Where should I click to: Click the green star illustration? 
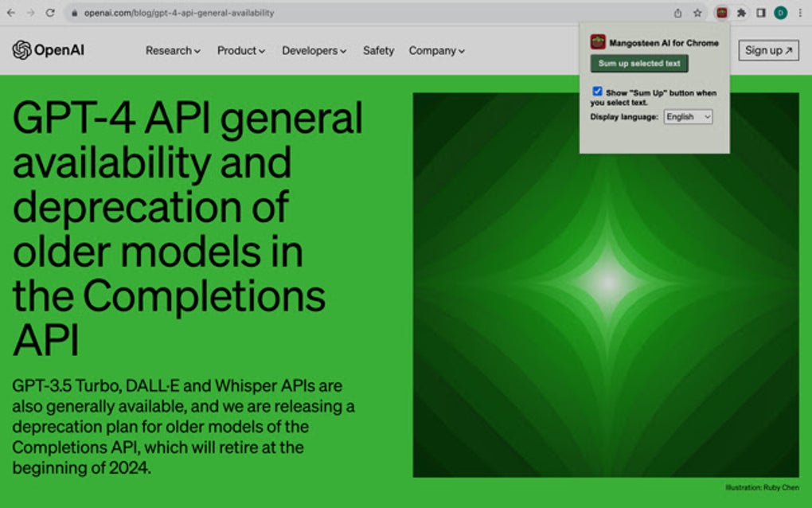606,285
